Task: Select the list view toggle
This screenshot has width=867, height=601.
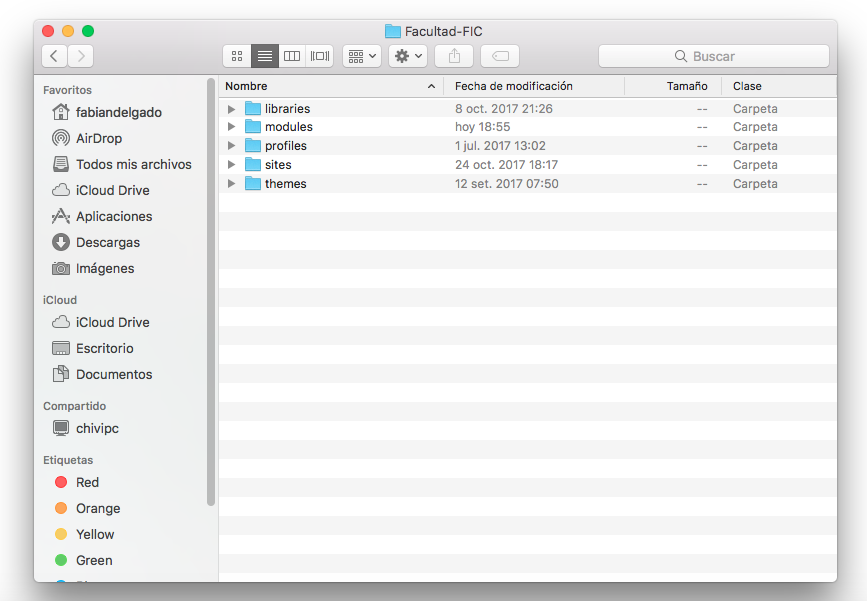Action: [265, 56]
